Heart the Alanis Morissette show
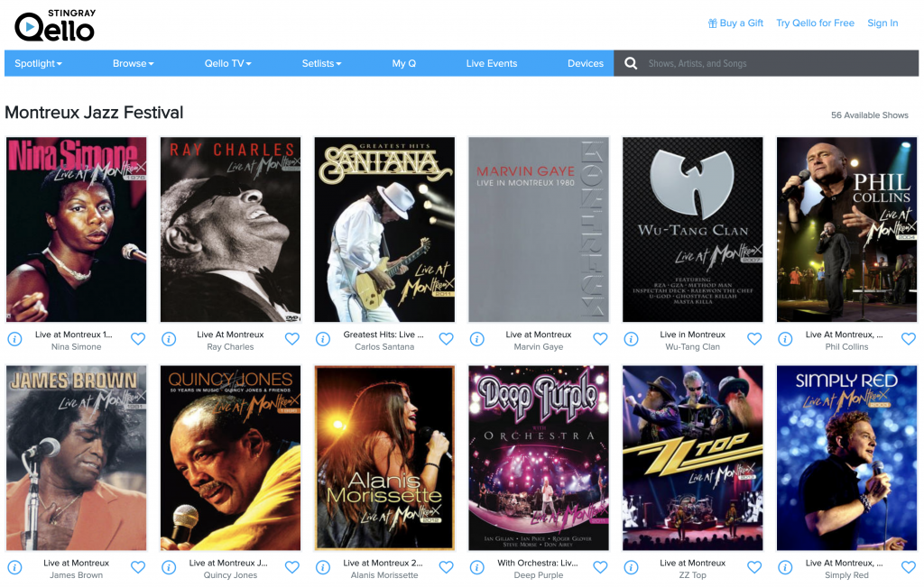Viewport: 924px width, 587px height. point(446,567)
